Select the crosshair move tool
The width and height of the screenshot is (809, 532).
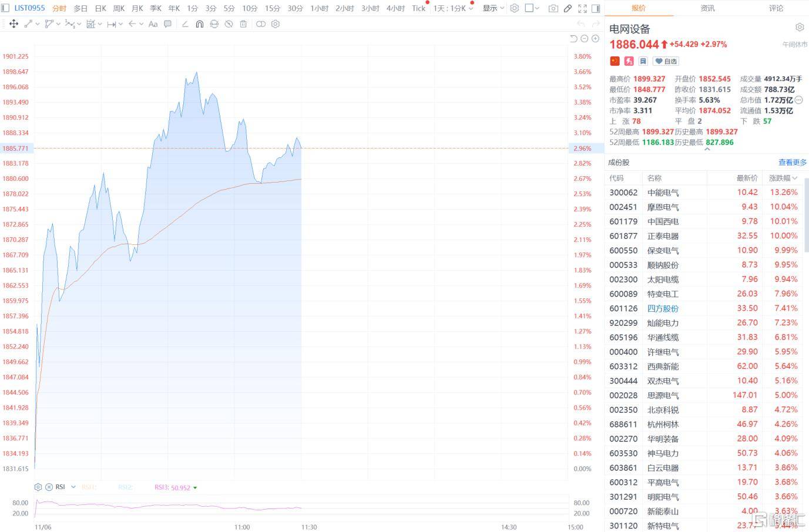[14, 24]
